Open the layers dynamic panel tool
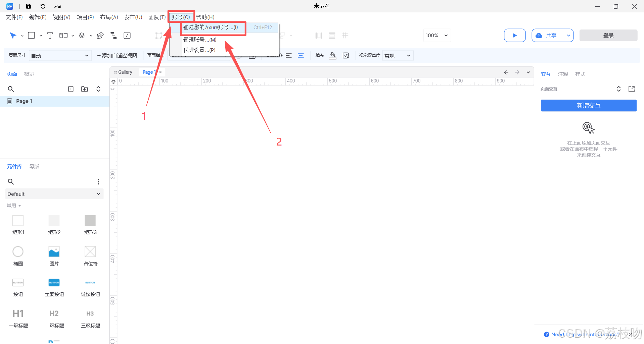This screenshot has height=344, width=644. pyautogui.click(x=82, y=36)
